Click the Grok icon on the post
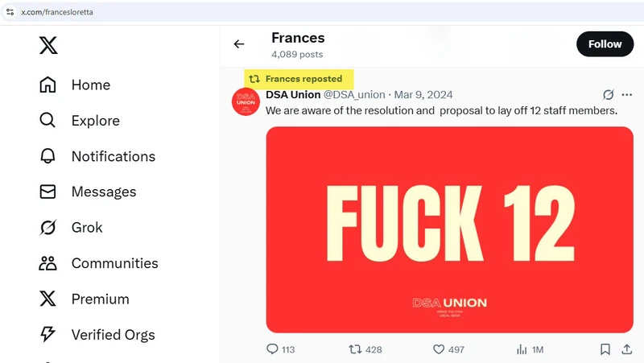This screenshot has height=363, width=644. 609,95
